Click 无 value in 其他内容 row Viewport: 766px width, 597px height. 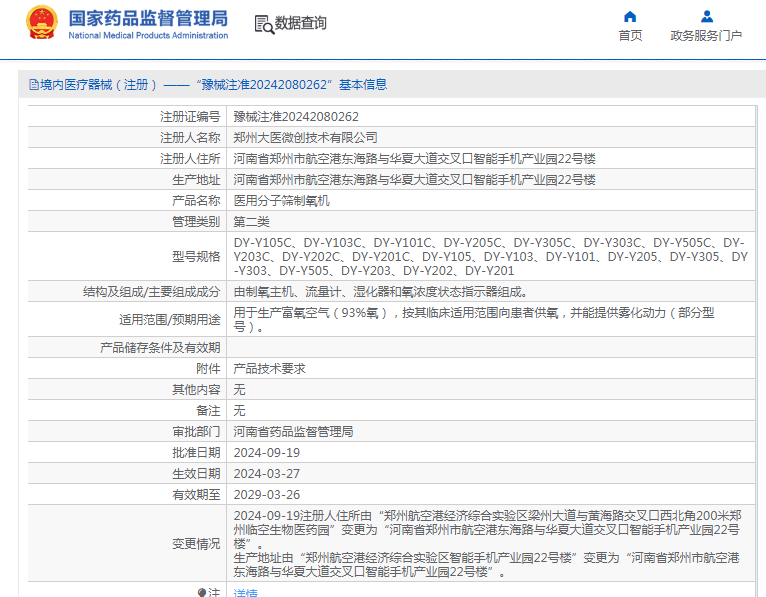(239, 390)
